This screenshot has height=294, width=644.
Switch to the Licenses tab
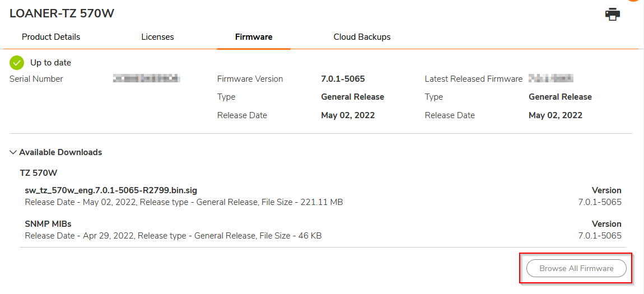pyautogui.click(x=158, y=37)
